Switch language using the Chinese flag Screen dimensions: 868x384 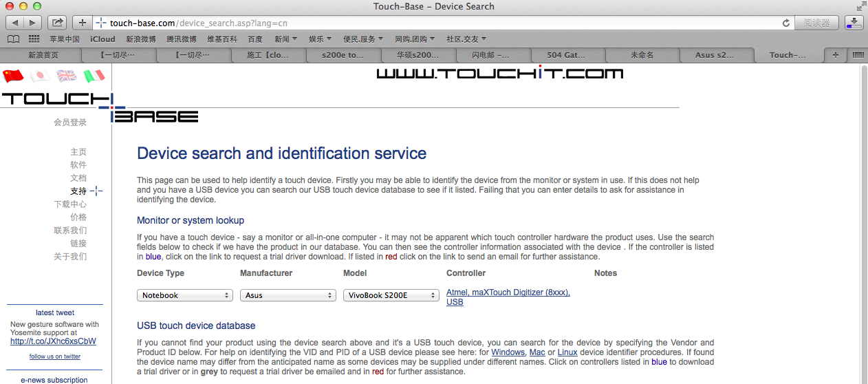(x=13, y=76)
